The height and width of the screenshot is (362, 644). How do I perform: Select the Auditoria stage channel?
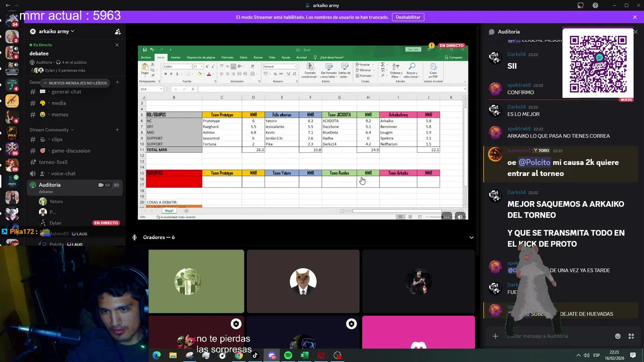pyautogui.click(x=75, y=188)
